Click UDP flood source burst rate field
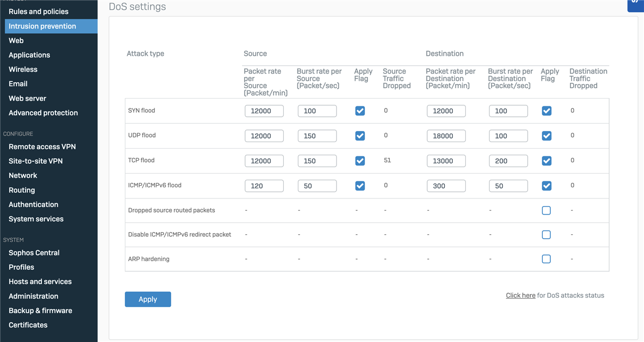The height and width of the screenshot is (342, 644). click(317, 135)
